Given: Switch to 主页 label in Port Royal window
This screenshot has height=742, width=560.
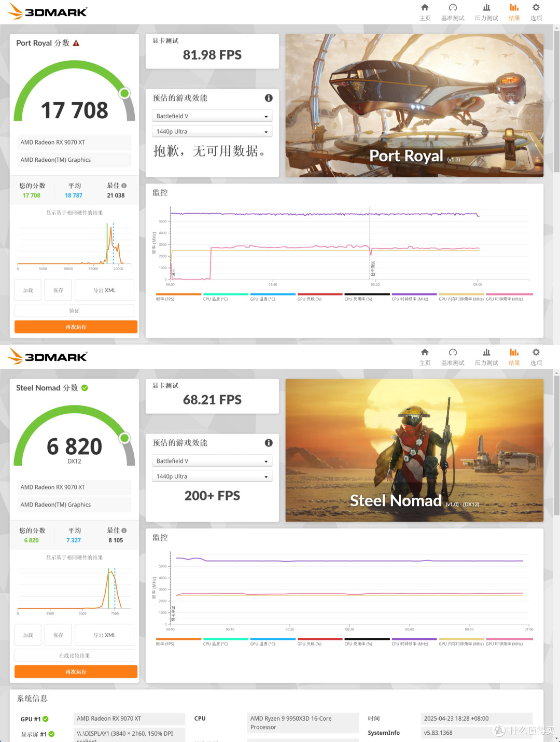Looking at the screenshot, I should point(425,18).
